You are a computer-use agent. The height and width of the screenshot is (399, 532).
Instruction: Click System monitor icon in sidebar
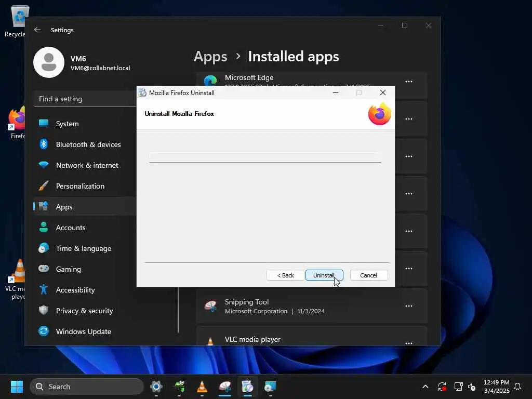click(44, 123)
